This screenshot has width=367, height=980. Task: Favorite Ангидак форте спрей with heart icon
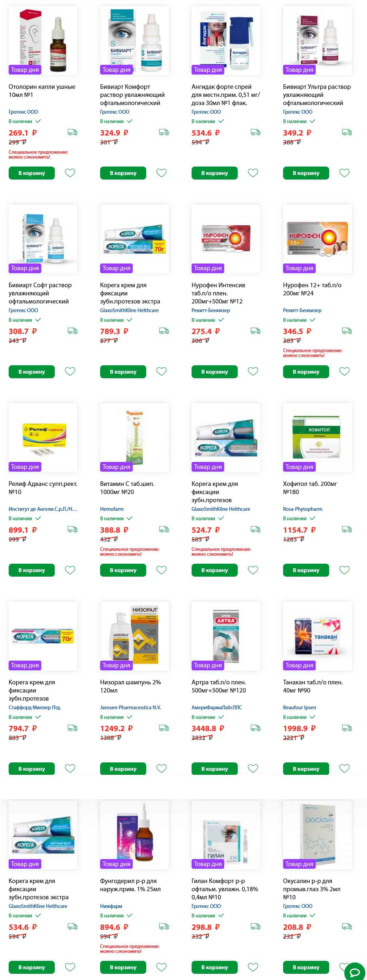click(x=253, y=173)
